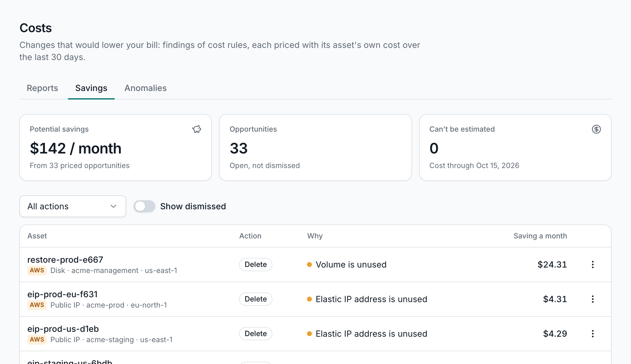
Task: Click 'From 33 priced opportunities' text
Action: (x=79, y=166)
